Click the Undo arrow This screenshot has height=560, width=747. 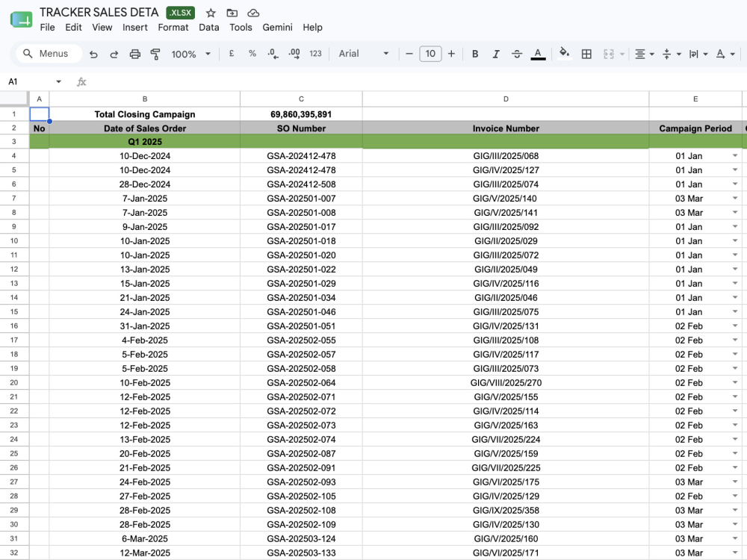(93, 54)
